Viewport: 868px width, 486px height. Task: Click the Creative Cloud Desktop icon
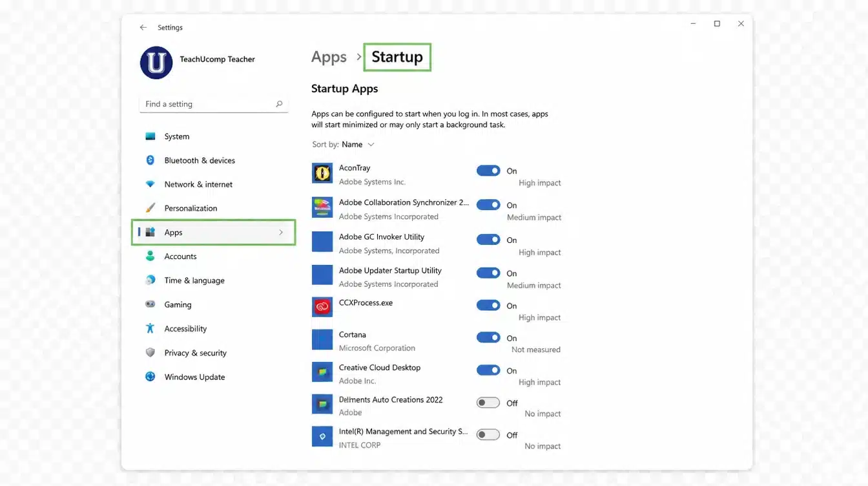coord(322,372)
